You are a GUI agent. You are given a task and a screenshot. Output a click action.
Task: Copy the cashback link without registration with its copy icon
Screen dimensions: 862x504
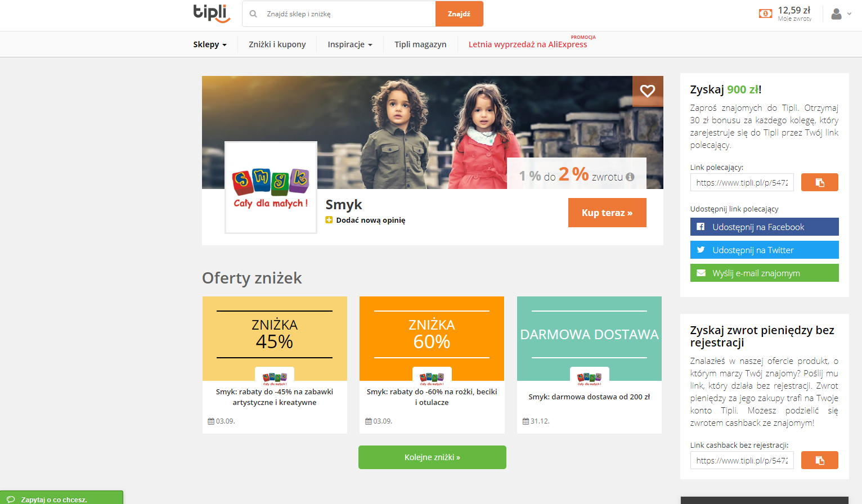pos(820,460)
